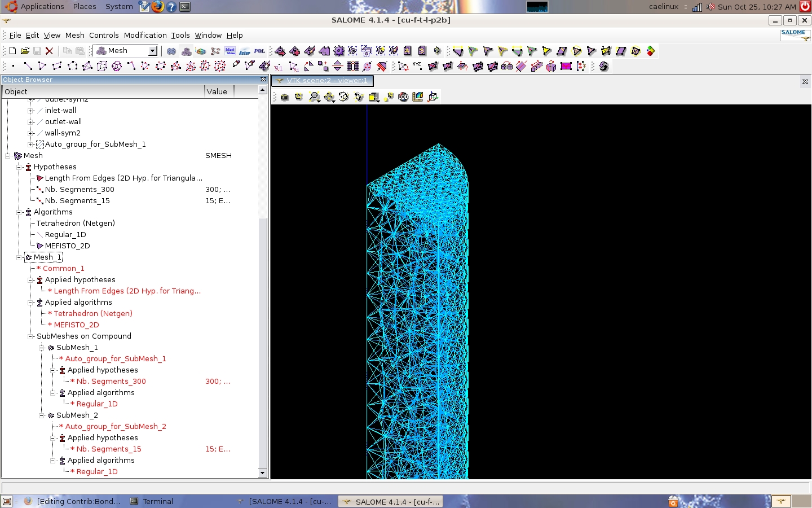Click the Fit All viewer icon
This screenshot has height=508, width=812.
tap(314, 97)
